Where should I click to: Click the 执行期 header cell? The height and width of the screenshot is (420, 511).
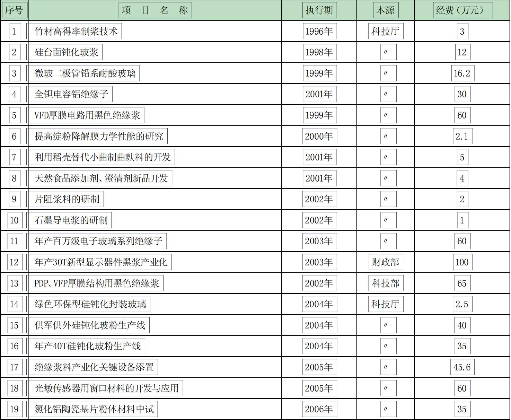[319, 10]
